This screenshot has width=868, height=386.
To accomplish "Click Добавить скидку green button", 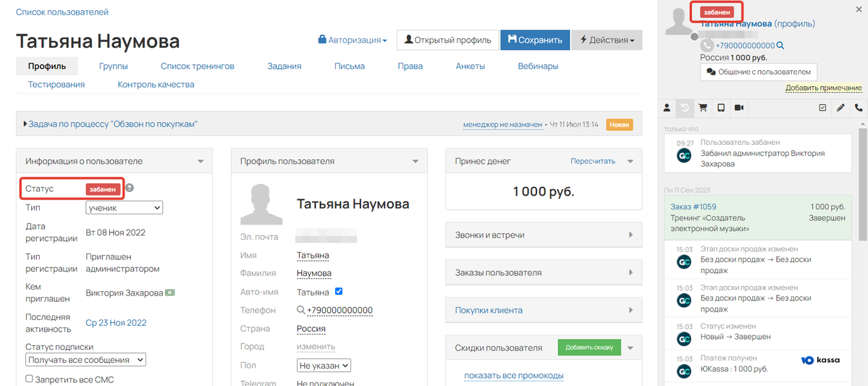I will pyautogui.click(x=589, y=348).
